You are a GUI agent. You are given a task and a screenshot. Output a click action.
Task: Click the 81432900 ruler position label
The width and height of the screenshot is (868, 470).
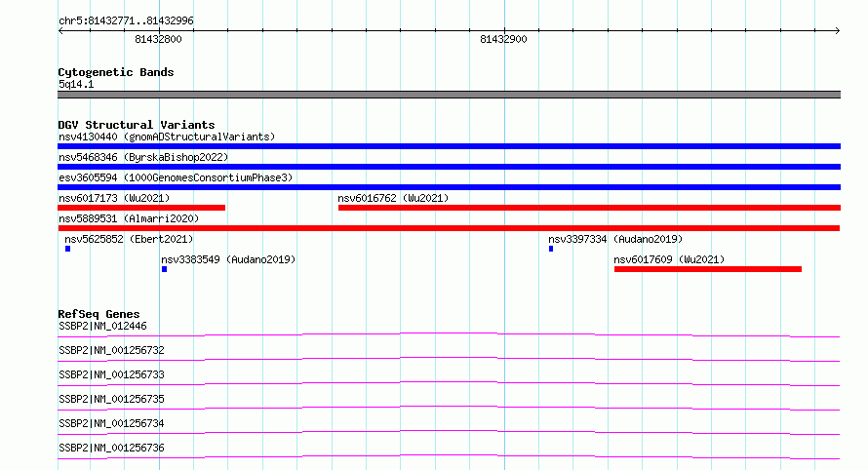503,39
